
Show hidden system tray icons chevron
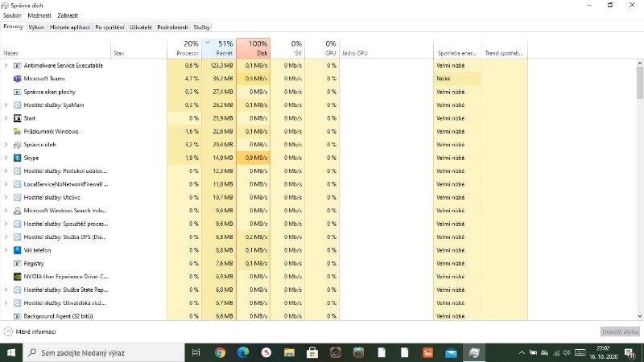click(522, 352)
